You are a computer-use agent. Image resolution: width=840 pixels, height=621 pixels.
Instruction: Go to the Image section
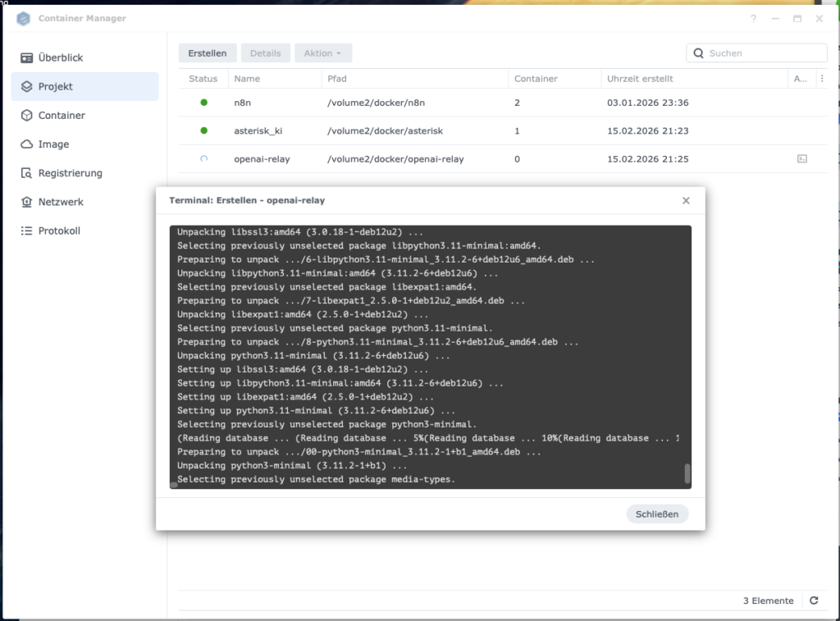[53, 144]
